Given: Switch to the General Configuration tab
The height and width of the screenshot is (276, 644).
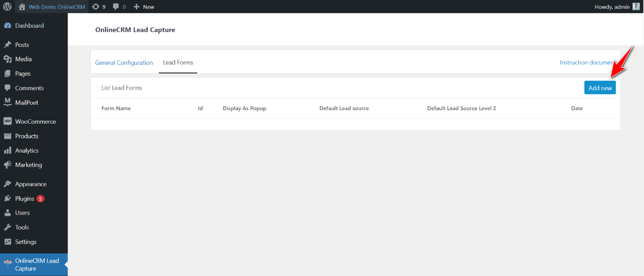Looking at the screenshot, I should (x=124, y=63).
